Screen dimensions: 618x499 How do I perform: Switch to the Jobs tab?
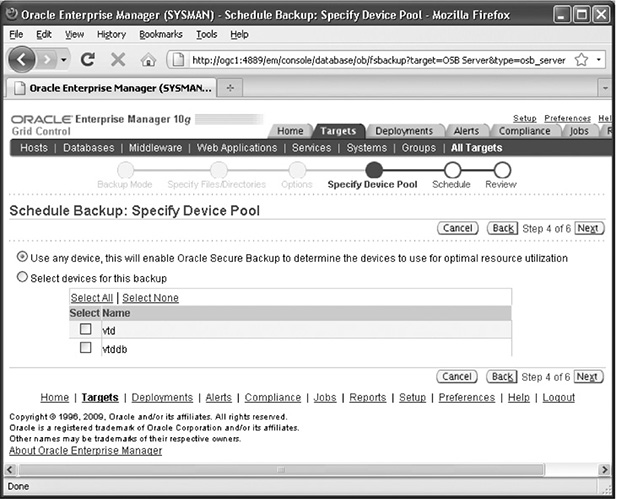[x=579, y=131]
